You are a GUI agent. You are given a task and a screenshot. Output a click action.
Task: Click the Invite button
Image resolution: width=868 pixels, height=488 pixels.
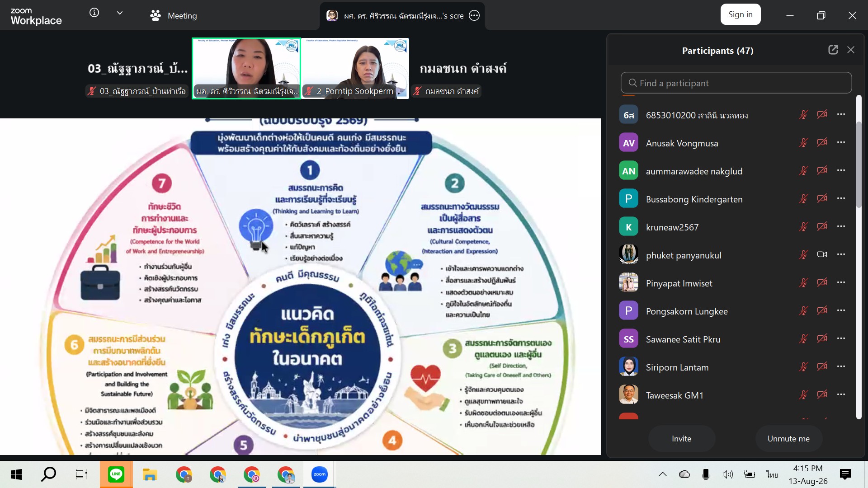tap(681, 438)
